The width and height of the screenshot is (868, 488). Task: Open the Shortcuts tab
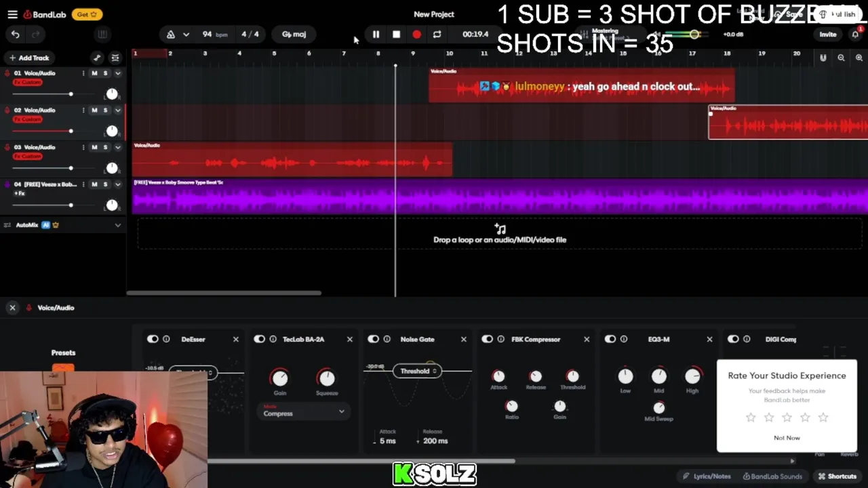837,476
